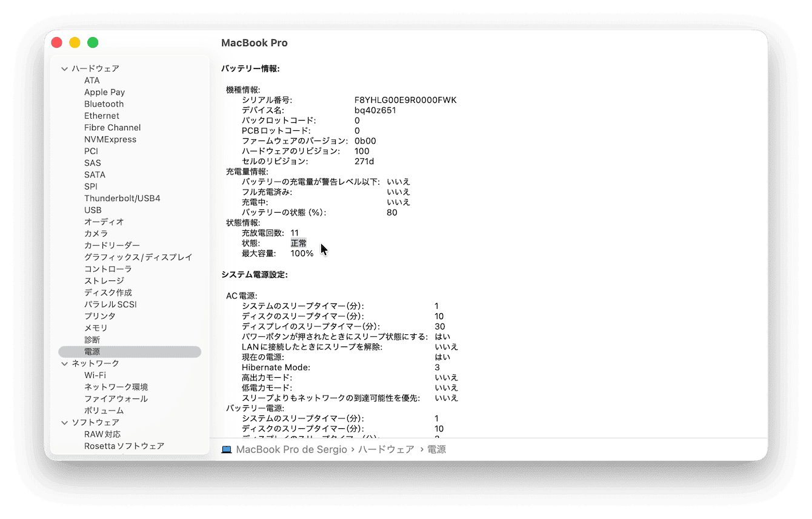This screenshot has width=812, height=519.
Task: Select Rosettaソフトウェア in the sidebar
Action: (124, 446)
